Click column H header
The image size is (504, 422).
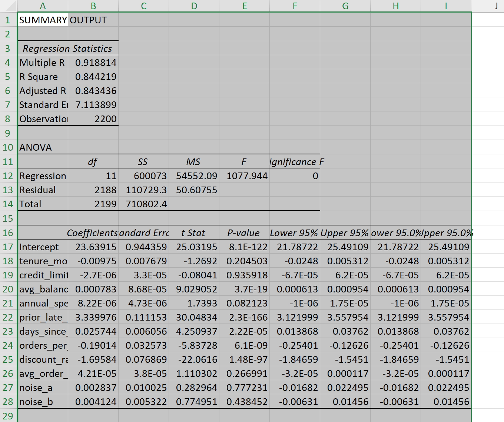[396, 6]
